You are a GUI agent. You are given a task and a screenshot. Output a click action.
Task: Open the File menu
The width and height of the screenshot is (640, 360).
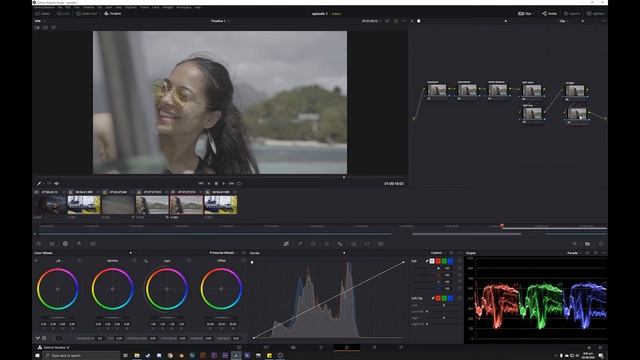[60, 7]
